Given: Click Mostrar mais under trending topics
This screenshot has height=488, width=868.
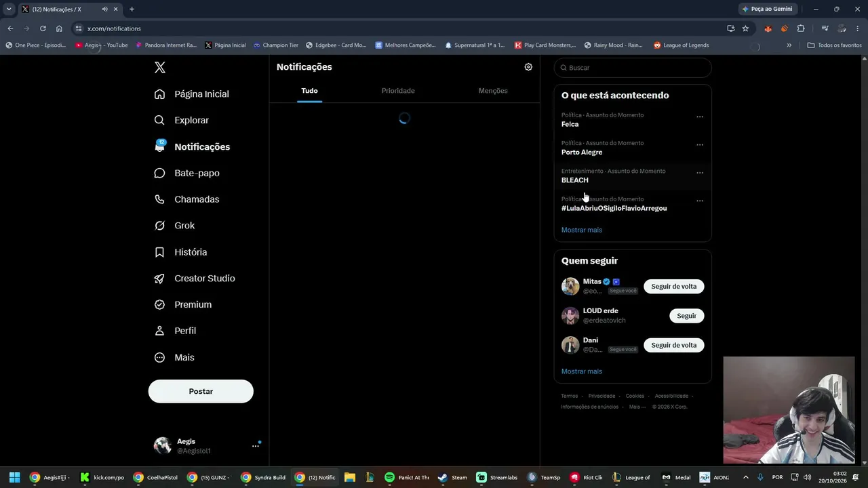Looking at the screenshot, I should click(582, 230).
